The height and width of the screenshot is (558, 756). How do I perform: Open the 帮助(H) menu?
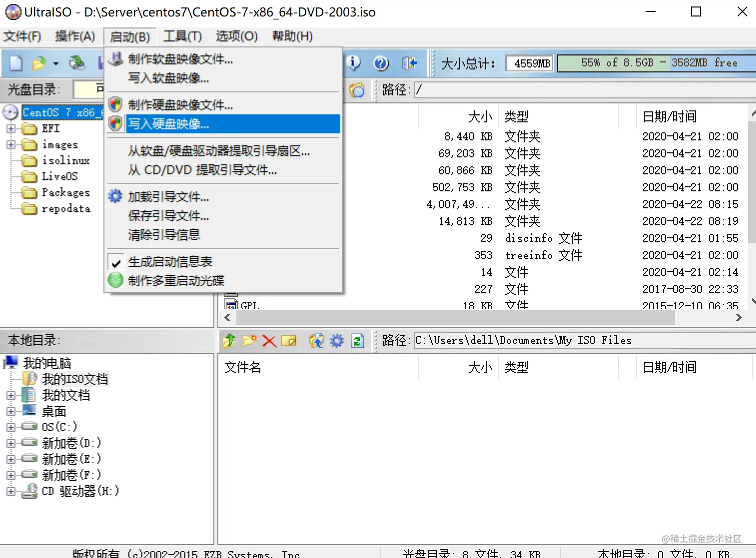pyautogui.click(x=292, y=36)
